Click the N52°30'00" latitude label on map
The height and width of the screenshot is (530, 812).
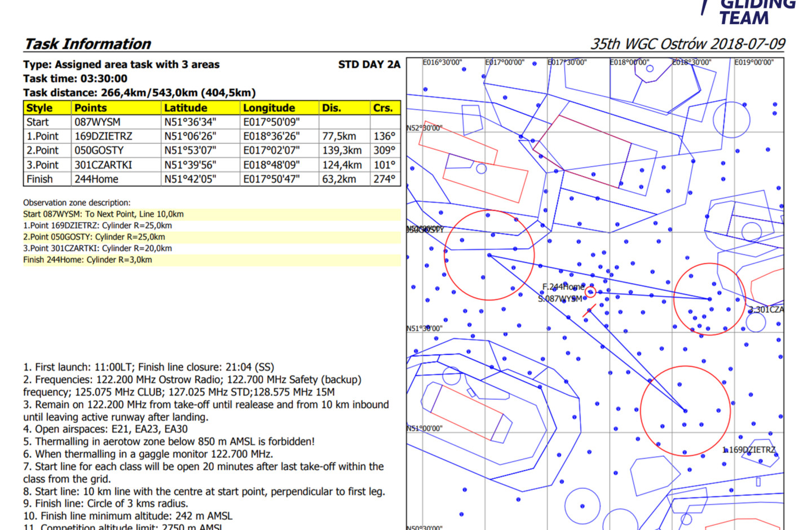(x=425, y=128)
